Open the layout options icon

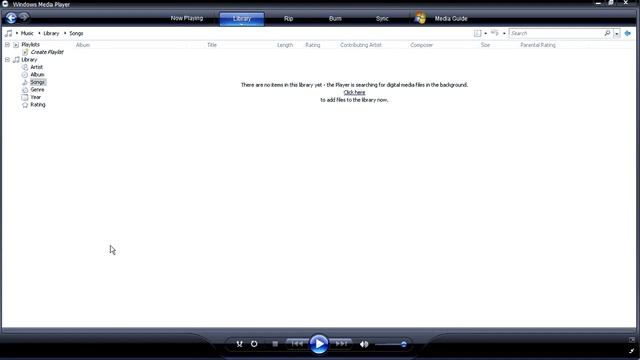[x=477, y=33]
